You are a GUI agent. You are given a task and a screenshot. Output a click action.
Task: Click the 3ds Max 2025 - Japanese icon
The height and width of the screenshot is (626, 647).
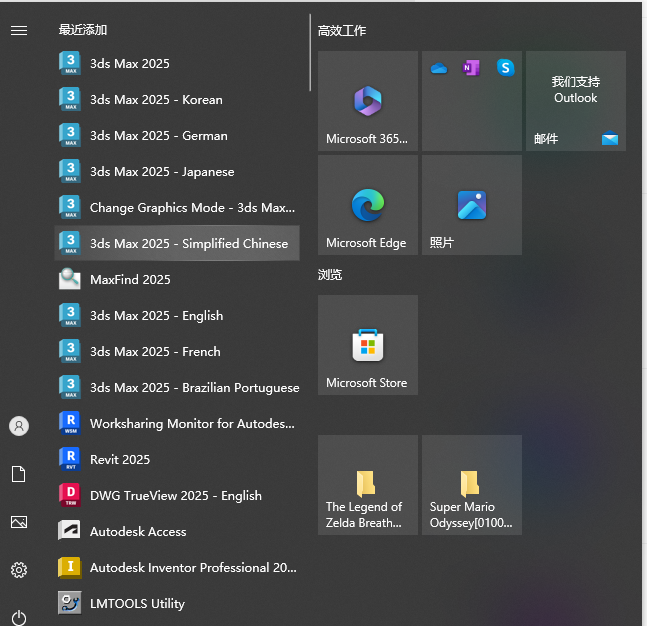click(70, 171)
